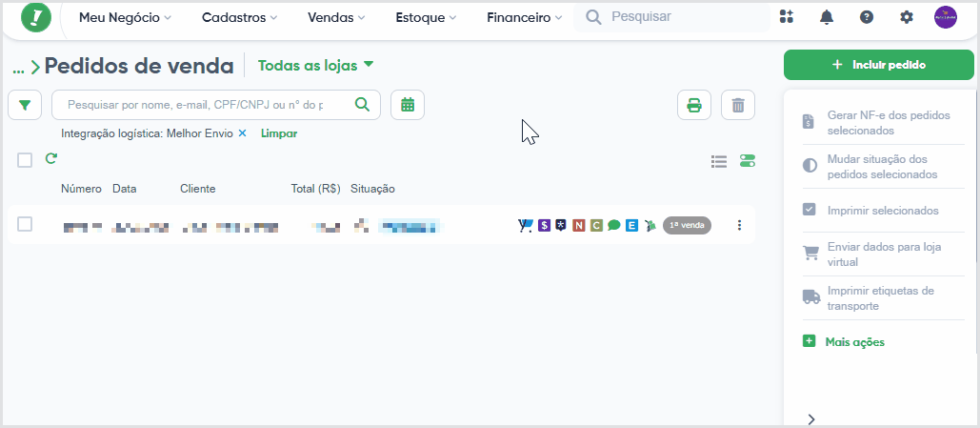Click Limpar to clear filters
Image resolution: width=980 pixels, height=428 pixels.
point(279,133)
